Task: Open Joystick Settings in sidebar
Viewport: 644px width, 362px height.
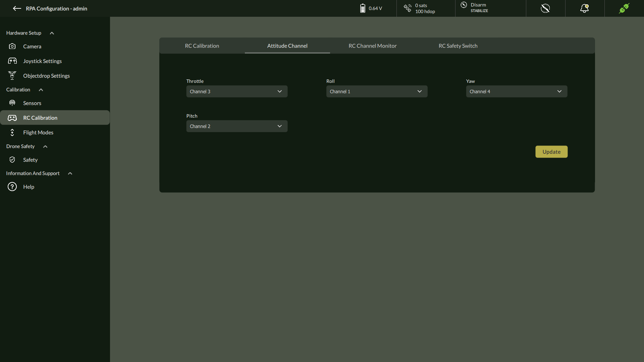Action: (x=42, y=61)
